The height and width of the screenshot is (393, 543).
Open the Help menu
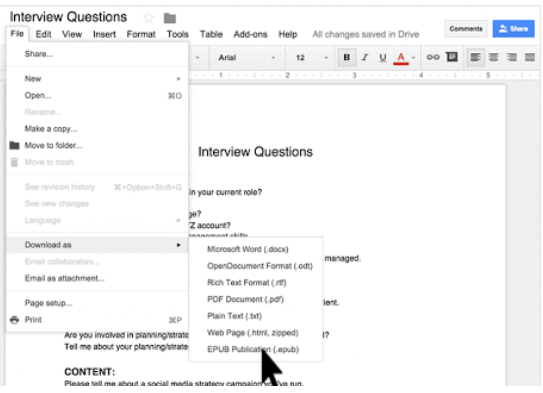coord(288,34)
